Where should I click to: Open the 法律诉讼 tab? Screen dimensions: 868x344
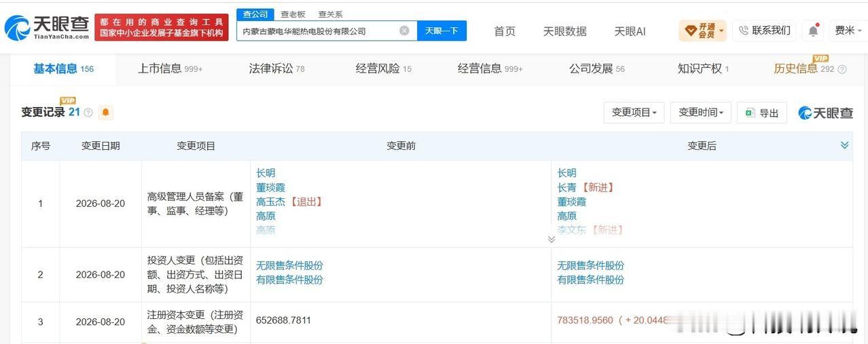(277, 69)
